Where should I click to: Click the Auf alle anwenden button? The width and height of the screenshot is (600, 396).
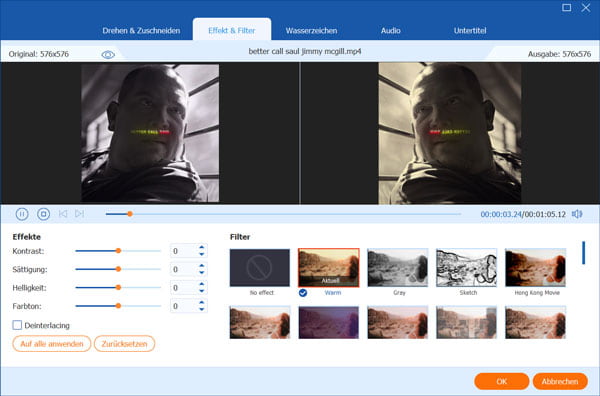52,344
